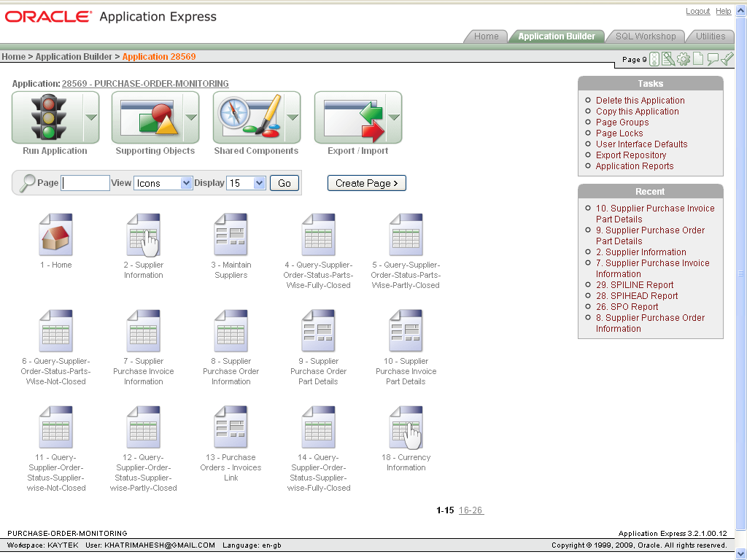Viewport: 747px width, 560px height.
Task: Go to pages 16-26 pagination link
Action: (471, 510)
